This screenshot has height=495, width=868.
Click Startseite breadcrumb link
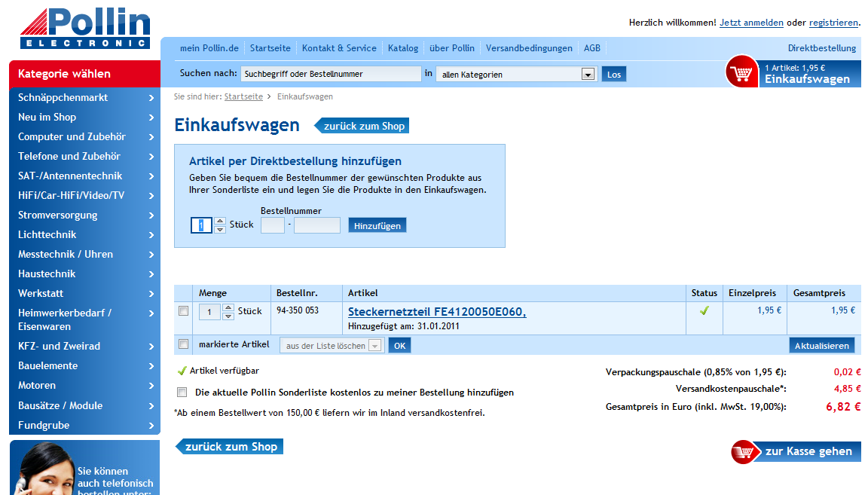click(x=243, y=96)
